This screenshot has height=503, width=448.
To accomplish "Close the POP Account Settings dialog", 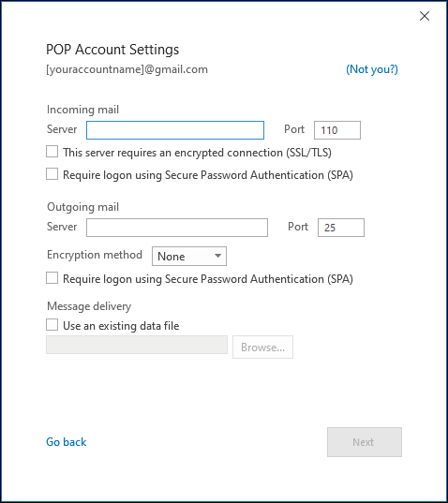I will pos(425,16).
